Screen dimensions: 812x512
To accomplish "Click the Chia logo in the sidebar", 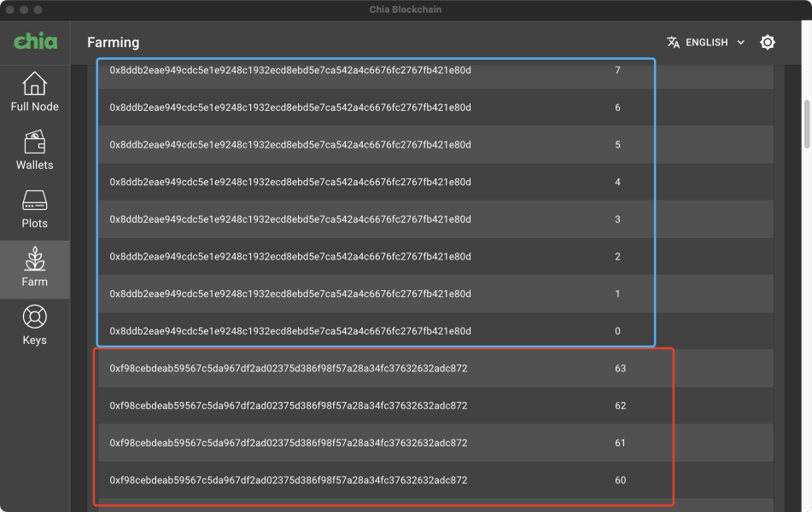I will point(34,41).
